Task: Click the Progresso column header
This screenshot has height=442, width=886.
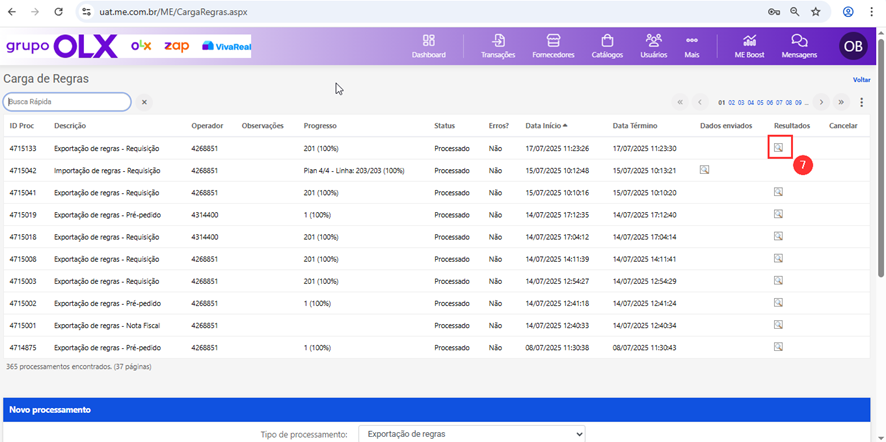Action: pyautogui.click(x=320, y=125)
